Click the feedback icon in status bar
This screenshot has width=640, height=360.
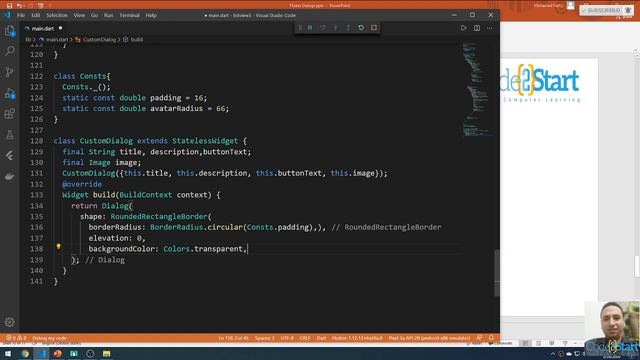click(480, 338)
